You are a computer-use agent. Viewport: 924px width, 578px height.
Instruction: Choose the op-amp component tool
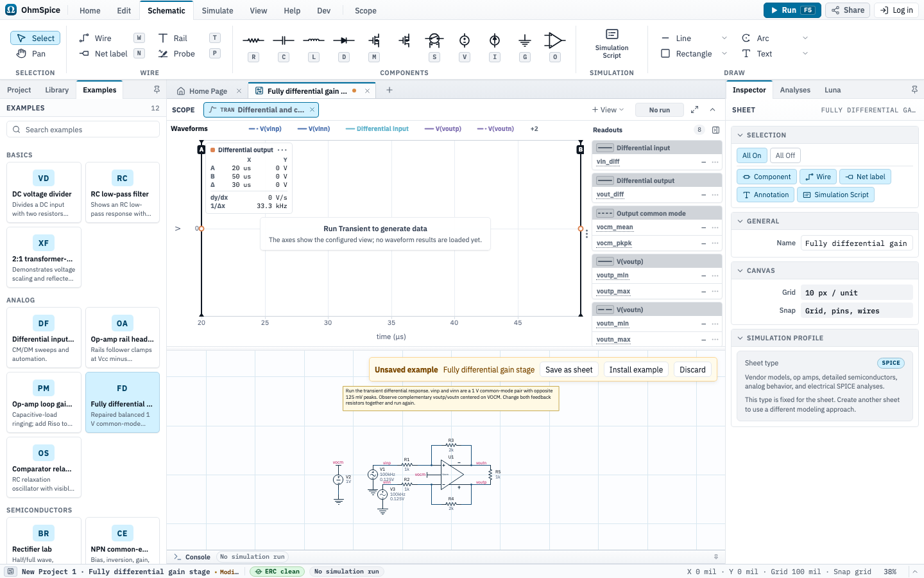coord(555,40)
